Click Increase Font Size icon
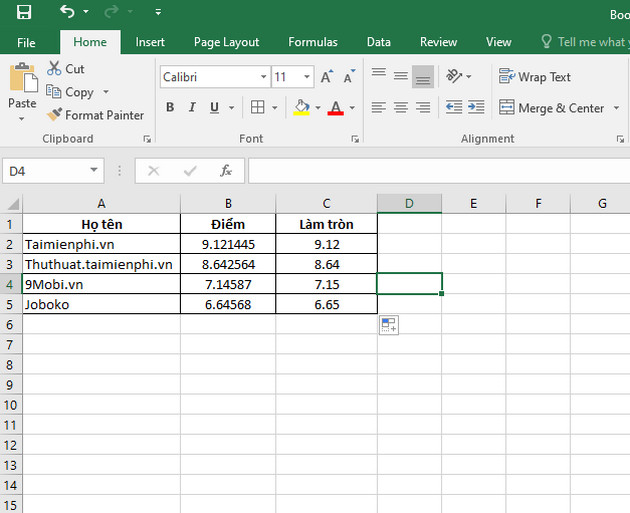The width and height of the screenshot is (630, 513). pos(326,76)
